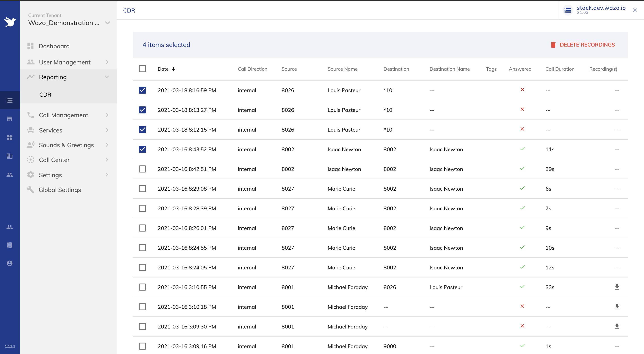Click the Sounds & Greetings voice icon
This screenshot has width=644, height=354.
30,145
